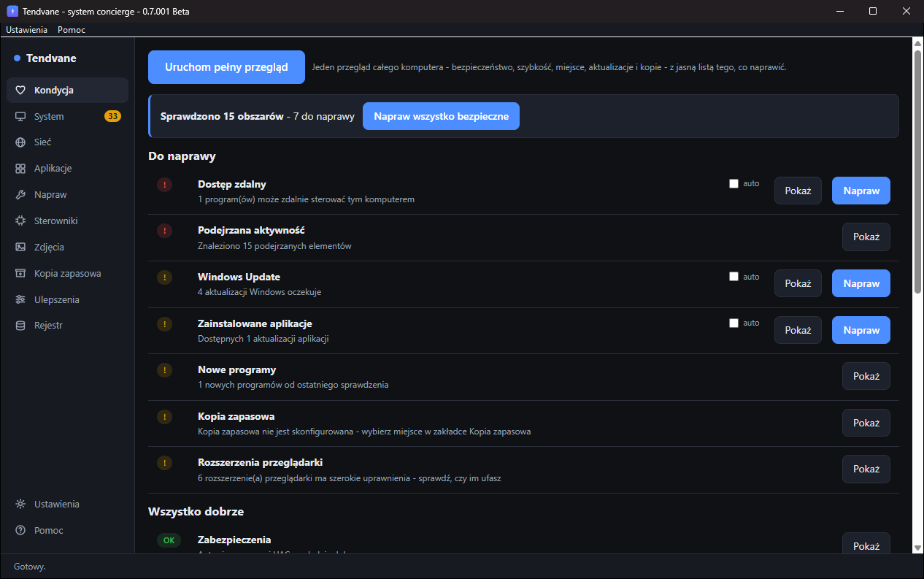This screenshot has height=579, width=924.
Task: Click the 33 badge next to System
Action: coord(112,117)
